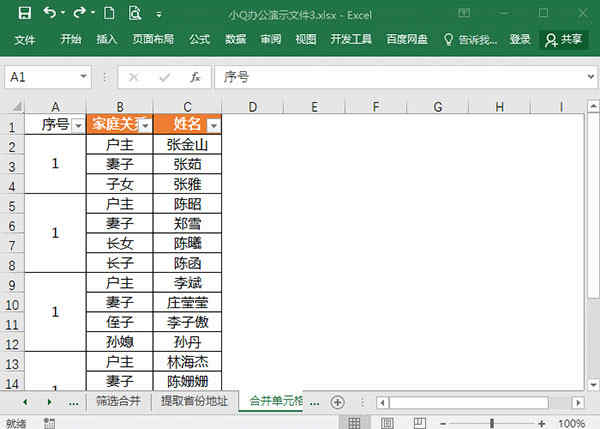Image resolution: width=600 pixels, height=429 pixels.
Task: Open Insert Function with the fx icon
Action: pos(195,78)
